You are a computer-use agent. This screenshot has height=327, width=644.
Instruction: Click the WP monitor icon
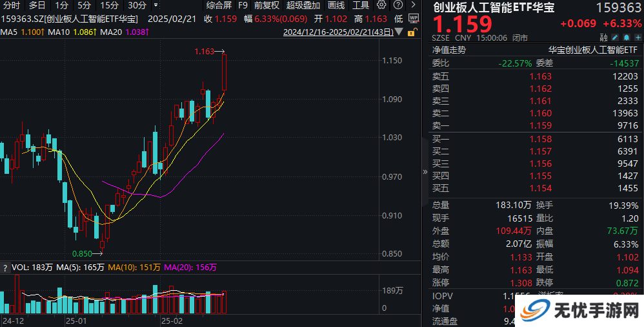point(414,19)
